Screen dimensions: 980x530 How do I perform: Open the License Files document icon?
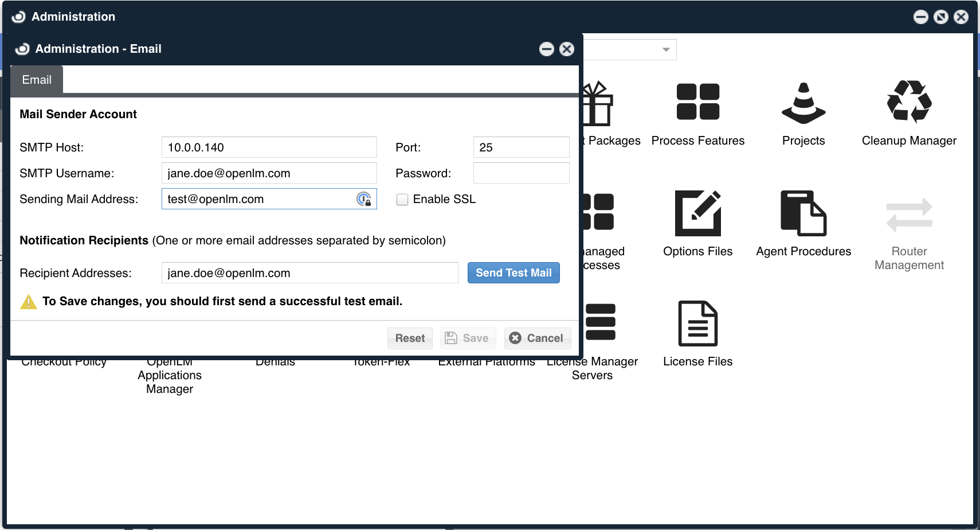[x=697, y=324]
